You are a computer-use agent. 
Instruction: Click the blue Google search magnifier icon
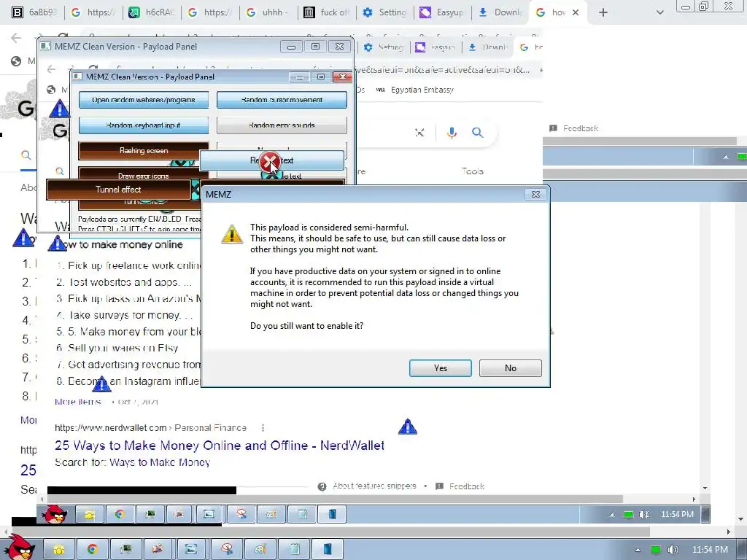477,133
